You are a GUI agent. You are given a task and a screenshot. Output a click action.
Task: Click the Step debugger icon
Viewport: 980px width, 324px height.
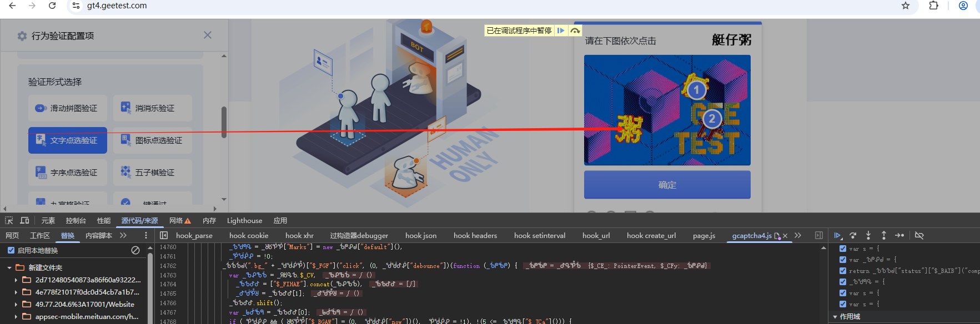tap(899, 235)
